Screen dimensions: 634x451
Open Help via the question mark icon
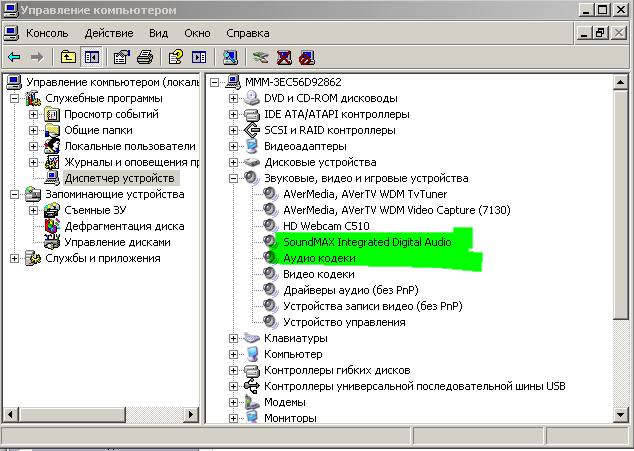(x=175, y=57)
